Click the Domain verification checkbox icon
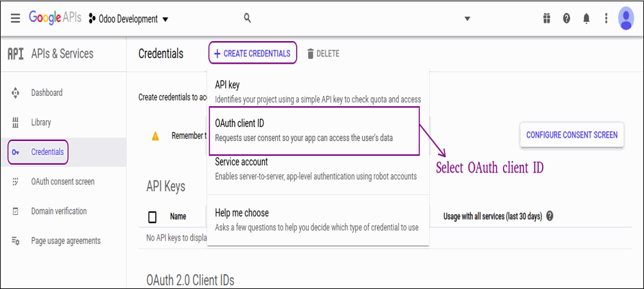The height and width of the screenshot is (289, 644). [x=15, y=211]
